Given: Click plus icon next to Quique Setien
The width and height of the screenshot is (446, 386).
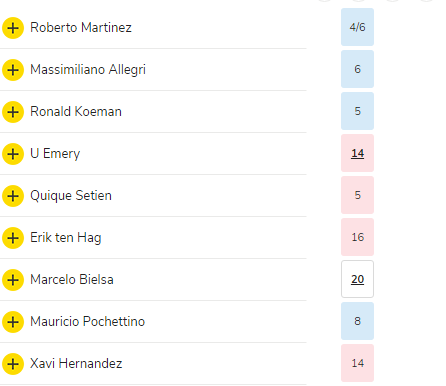Looking at the screenshot, I should click(x=13, y=196).
